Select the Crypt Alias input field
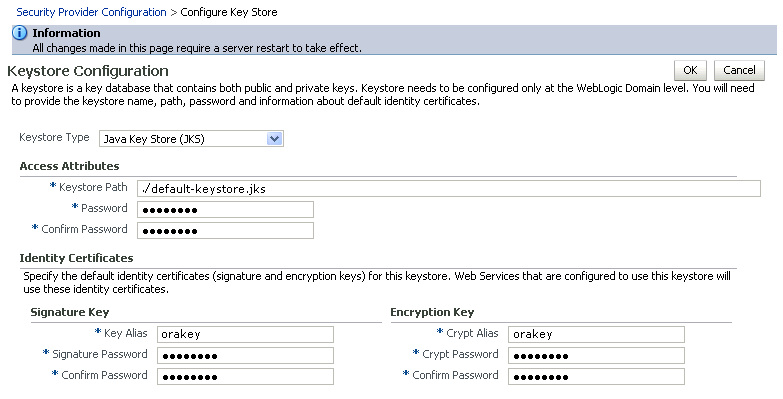The width and height of the screenshot is (783, 399). point(596,335)
